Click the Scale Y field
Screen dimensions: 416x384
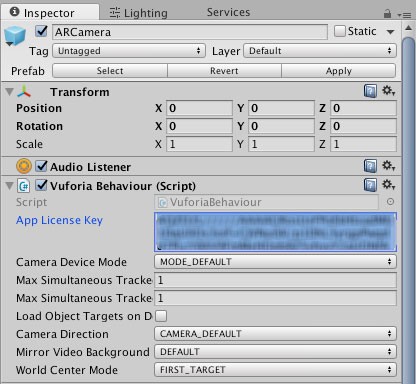[281, 144]
